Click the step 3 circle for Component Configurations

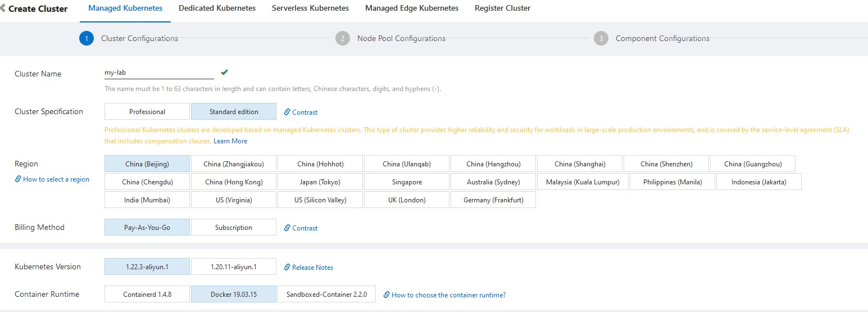pos(601,38)
